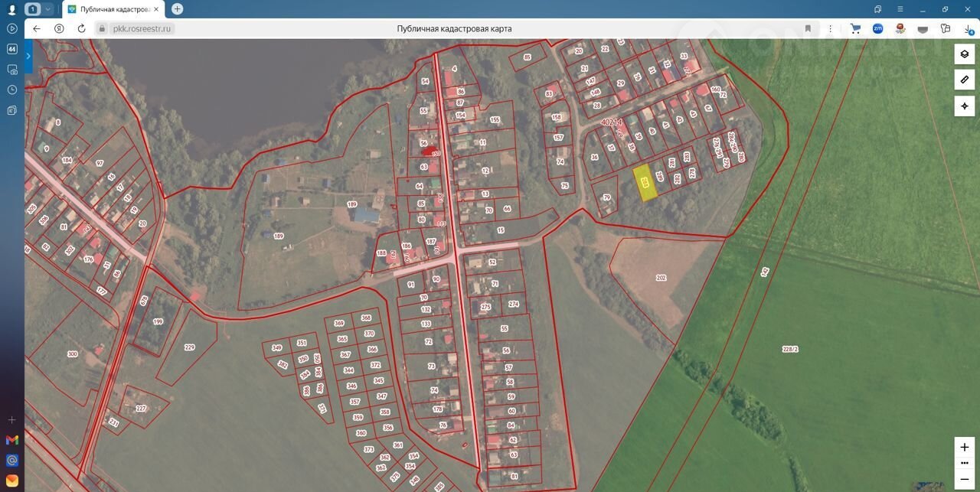
Task: Open Gmail from the sidebar
Action: point(11,440)
